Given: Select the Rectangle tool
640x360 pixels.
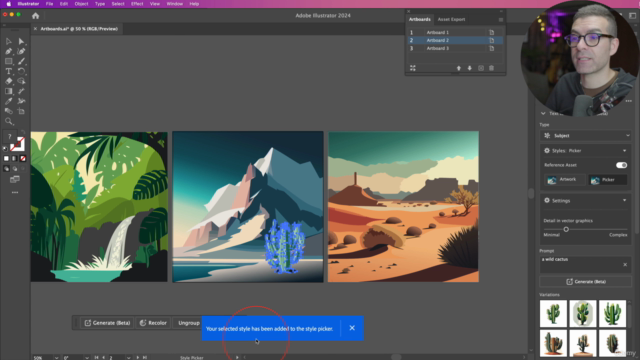Looking at the screenshot, I should coord(9,61).
